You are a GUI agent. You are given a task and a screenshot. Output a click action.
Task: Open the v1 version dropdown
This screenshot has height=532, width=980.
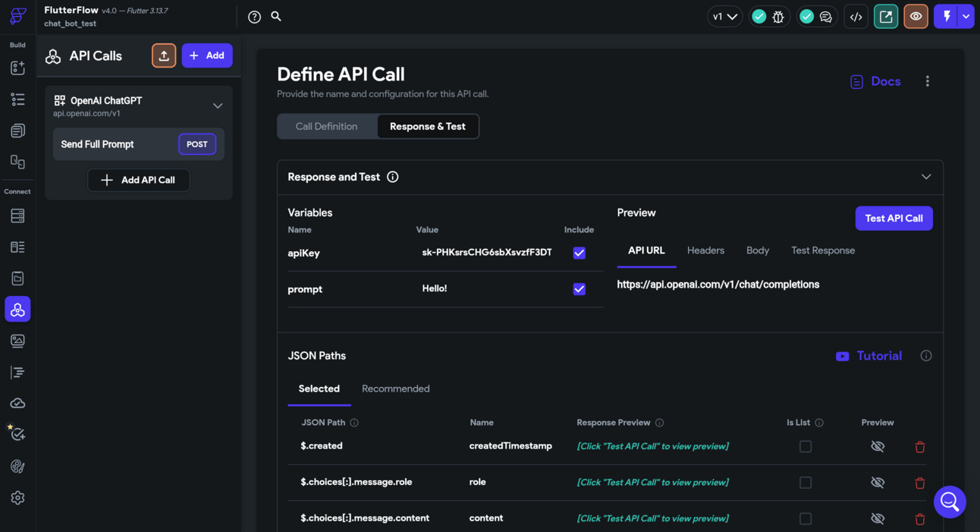point(725,17)
